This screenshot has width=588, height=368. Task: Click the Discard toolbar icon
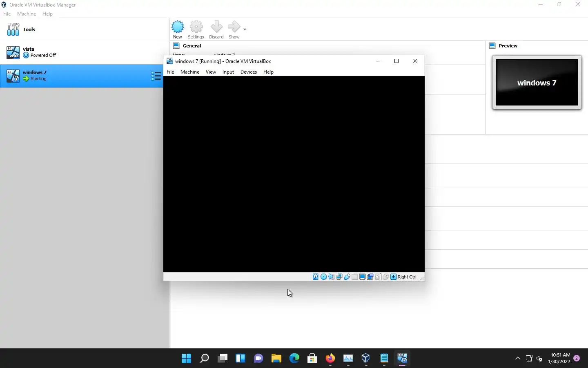[x=216, y=29]
